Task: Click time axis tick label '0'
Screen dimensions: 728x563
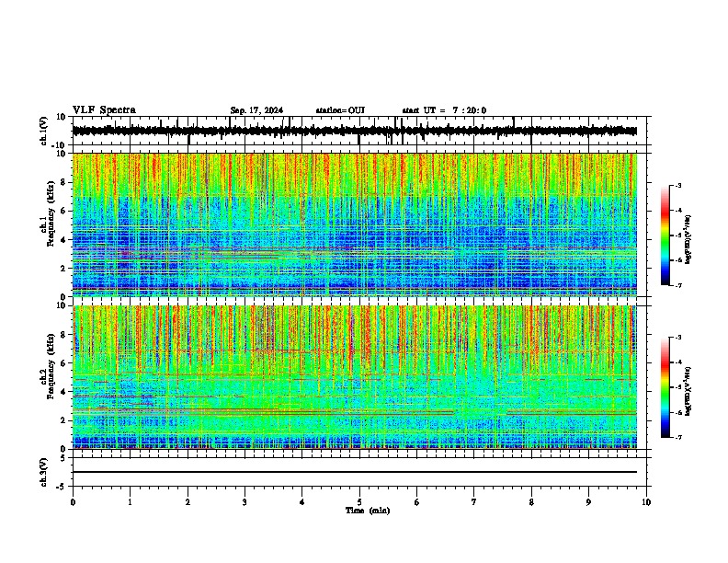Action: tap(73, 502)
